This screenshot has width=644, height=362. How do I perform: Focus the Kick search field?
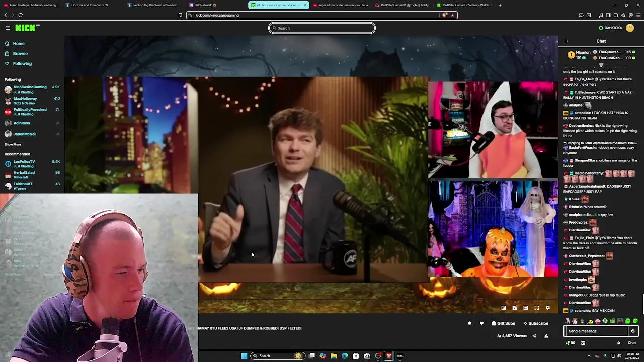coord(322,28)
